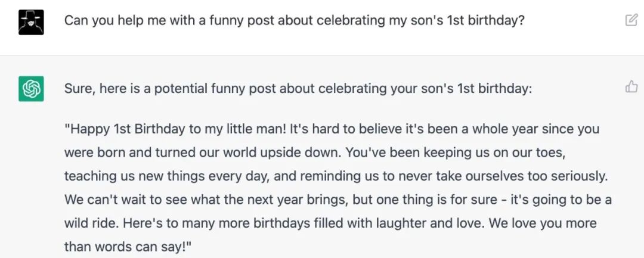Viewport: 644px width, 258px height.
Task: Click the phrase "world upside down"
Action: pos(282,152)
